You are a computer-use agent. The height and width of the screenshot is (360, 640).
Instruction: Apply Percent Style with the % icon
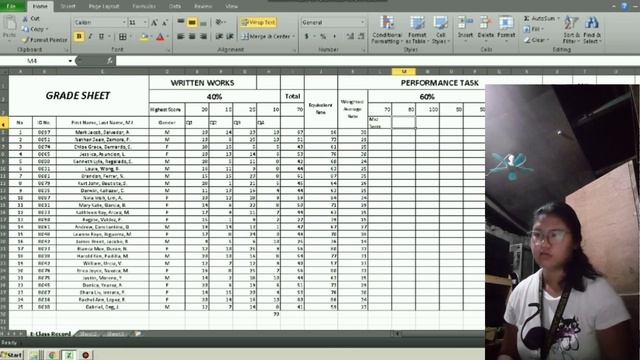tap(323, 36)
